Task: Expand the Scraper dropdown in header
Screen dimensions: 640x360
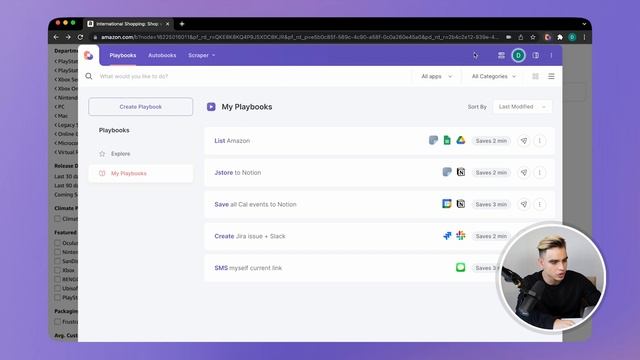Action: 202,55
